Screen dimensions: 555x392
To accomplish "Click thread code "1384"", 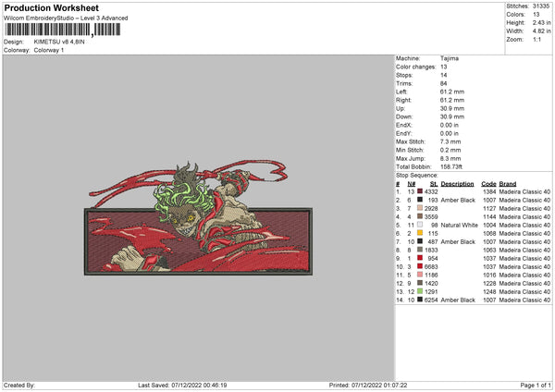I will (x=489, y=191).
